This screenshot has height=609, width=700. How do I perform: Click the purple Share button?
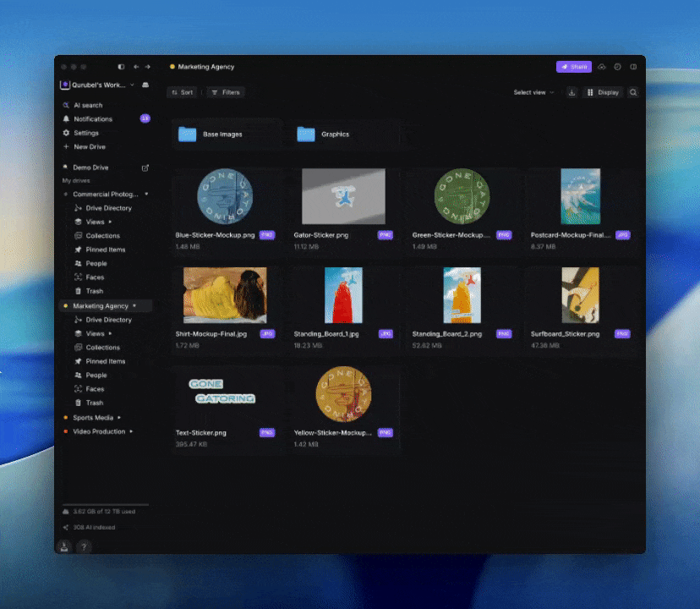(x=574, y=67)
